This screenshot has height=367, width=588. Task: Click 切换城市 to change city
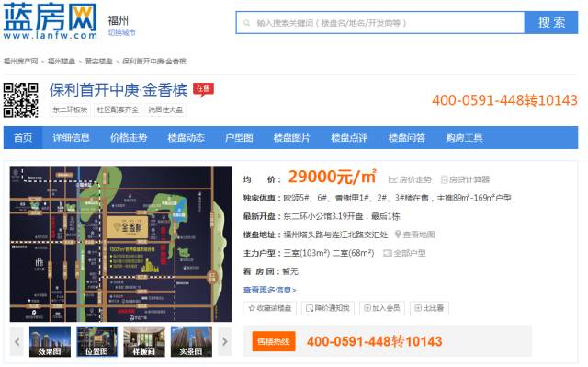pos(121,32)
